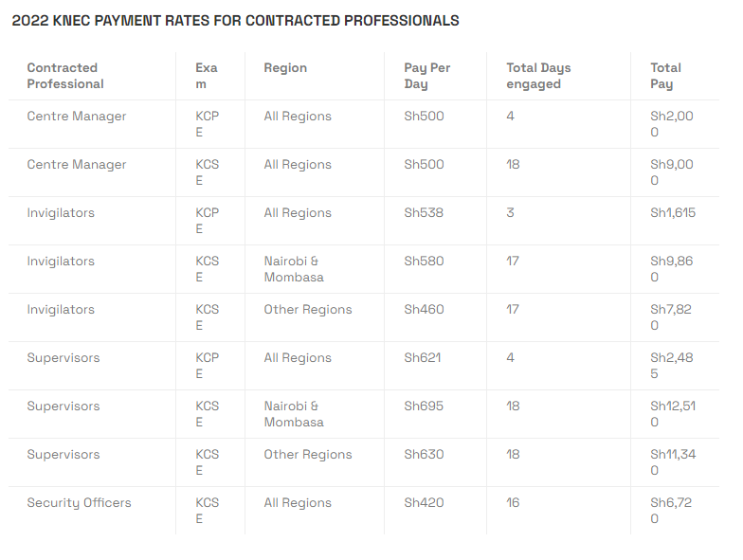Select the Sh7,820 total pay cell

click(671, 317)
